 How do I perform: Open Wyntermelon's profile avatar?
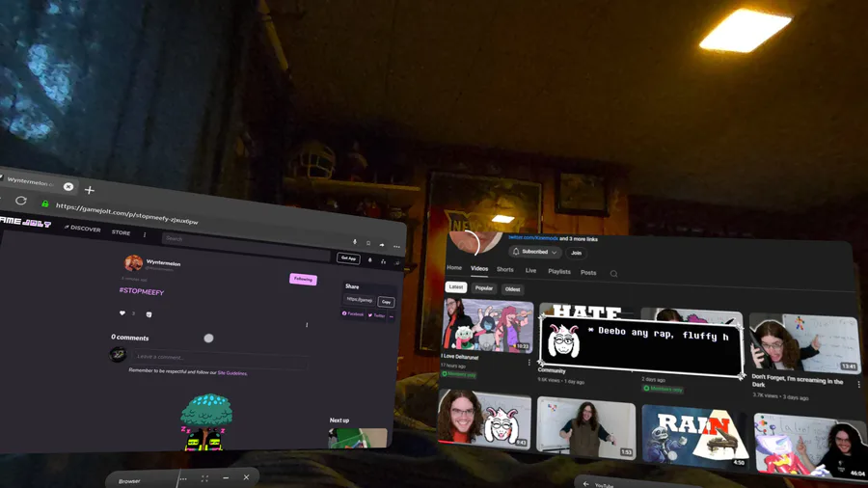[133, 263]
